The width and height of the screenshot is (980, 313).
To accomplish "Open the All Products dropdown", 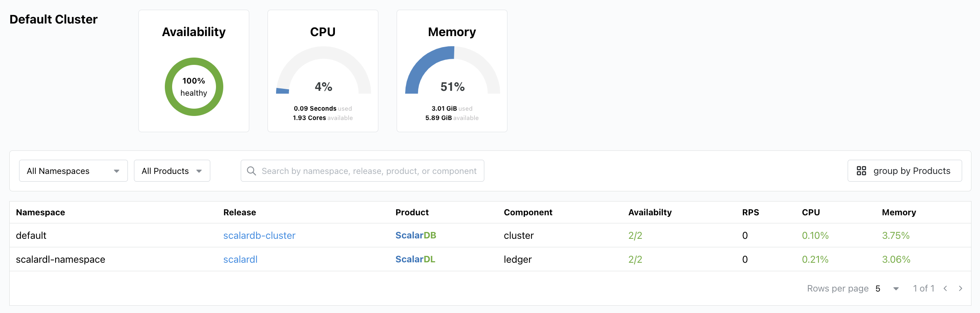I will [x=172, y=171].
